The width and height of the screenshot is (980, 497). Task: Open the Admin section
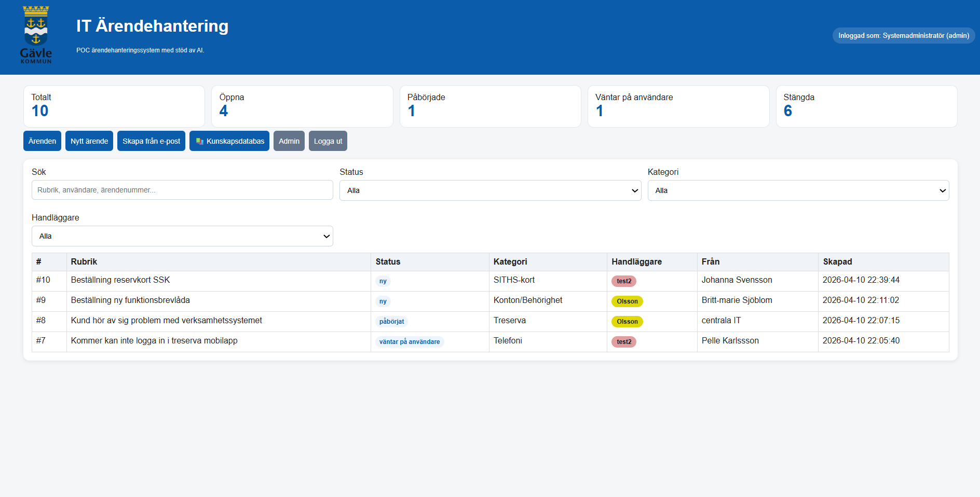point(289,141)
